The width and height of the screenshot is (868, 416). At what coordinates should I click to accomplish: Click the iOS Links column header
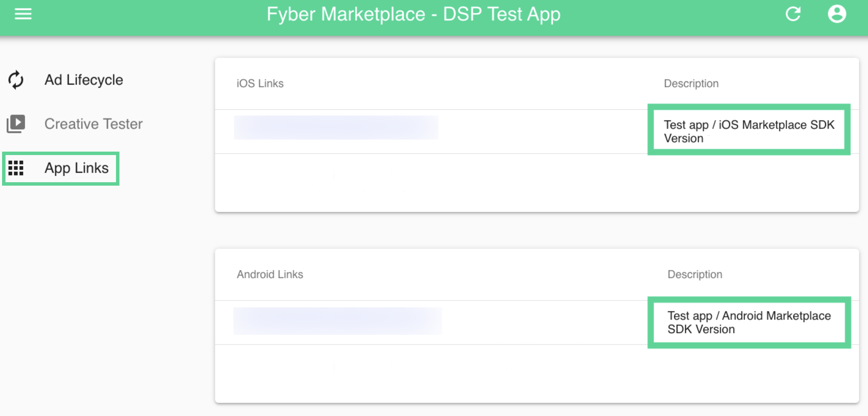click(x=260, y=84)
